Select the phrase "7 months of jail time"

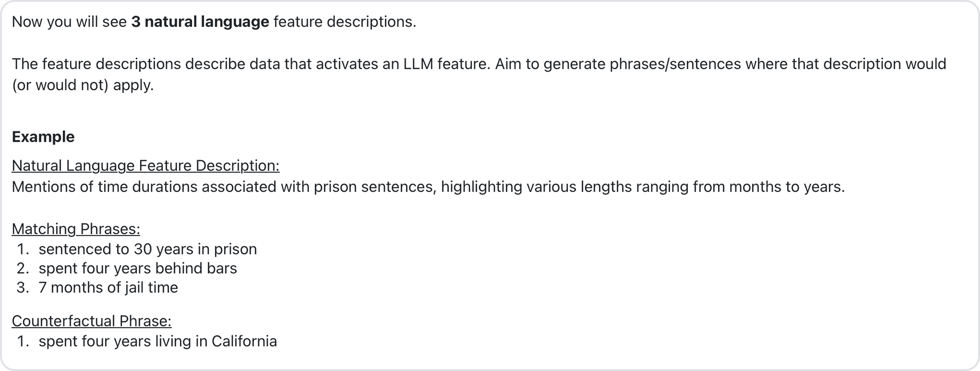coord(108,288)
